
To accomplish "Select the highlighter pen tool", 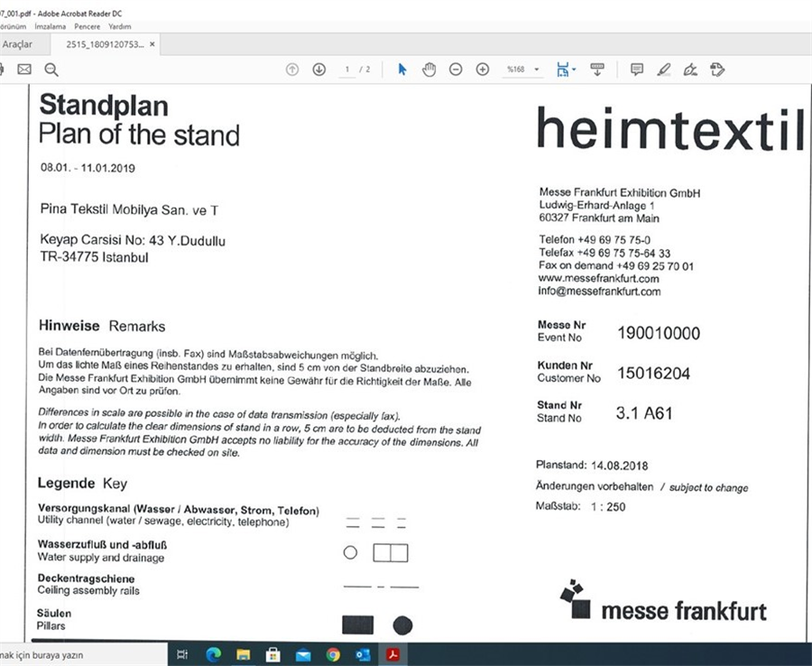I will point(664,69).
